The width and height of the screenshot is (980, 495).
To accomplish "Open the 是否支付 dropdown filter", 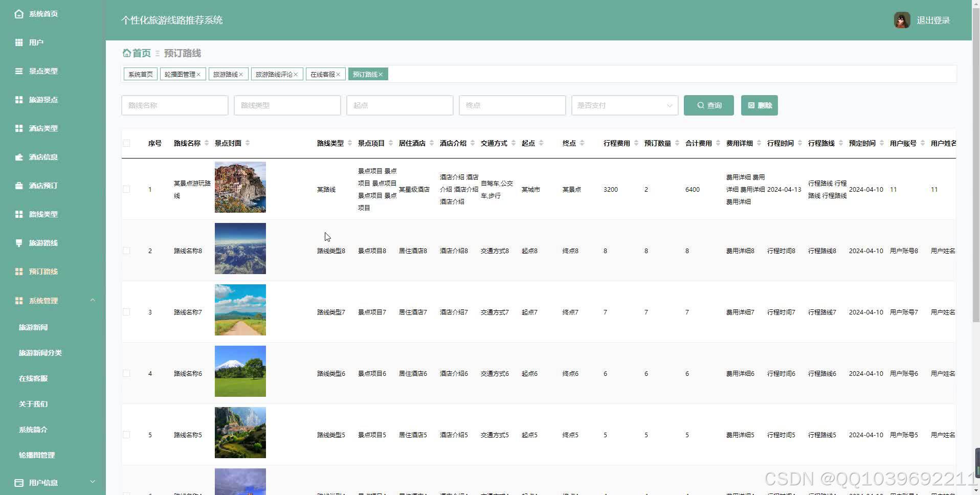I will (625, 105).
